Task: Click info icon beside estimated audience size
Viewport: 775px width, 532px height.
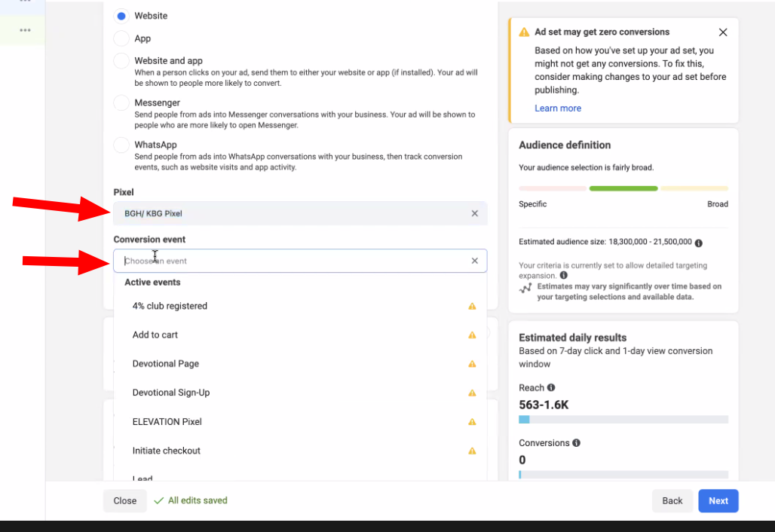Action: (699, 243)
